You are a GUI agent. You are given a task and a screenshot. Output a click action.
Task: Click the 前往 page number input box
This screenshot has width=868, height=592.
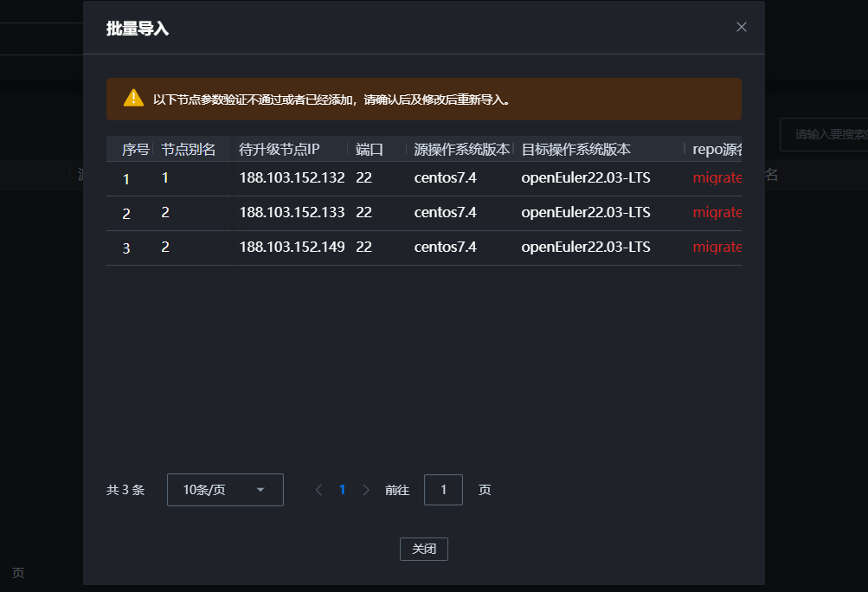tap(443, 490)
